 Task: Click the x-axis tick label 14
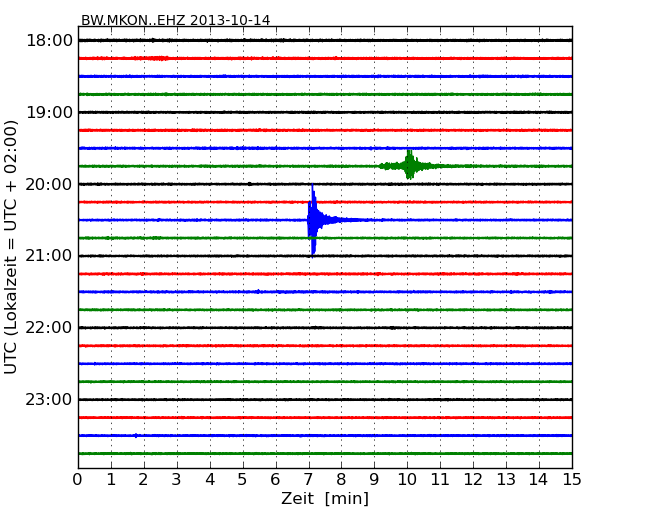tap(539, 480)
